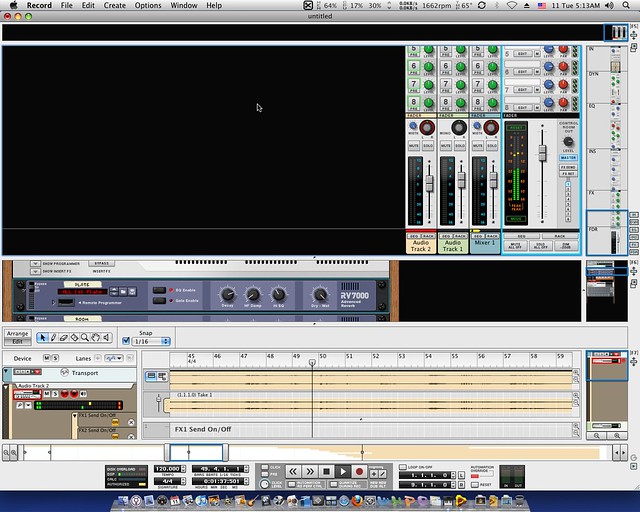Open the Window menu
The width and height of the screenshot is (640, 512).
[184, 5]
